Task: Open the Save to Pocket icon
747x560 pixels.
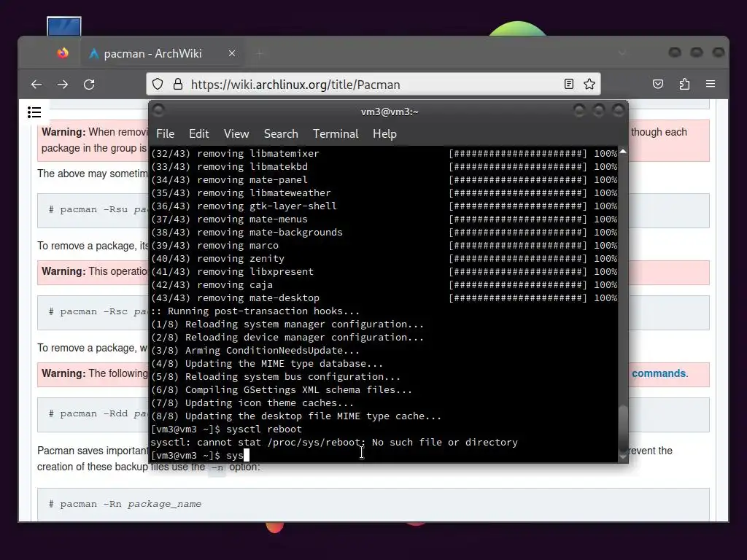Action: (x=658, y=85)
